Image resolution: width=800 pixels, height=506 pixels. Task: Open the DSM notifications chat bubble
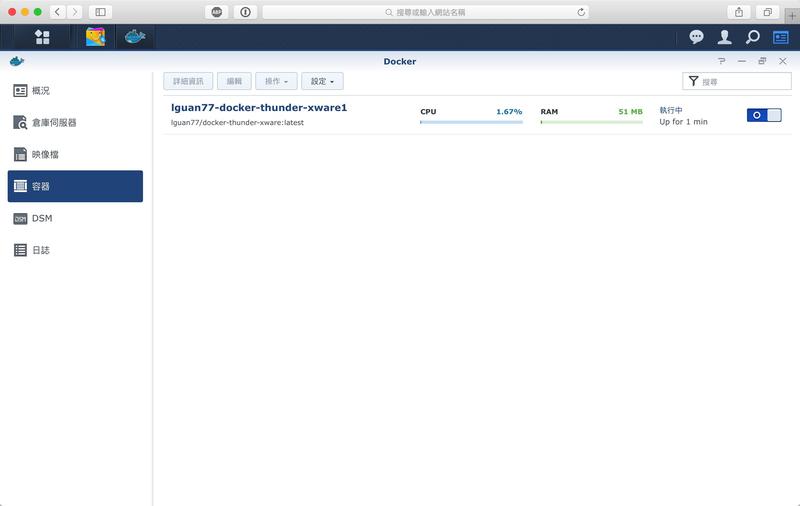click(696, 37)
